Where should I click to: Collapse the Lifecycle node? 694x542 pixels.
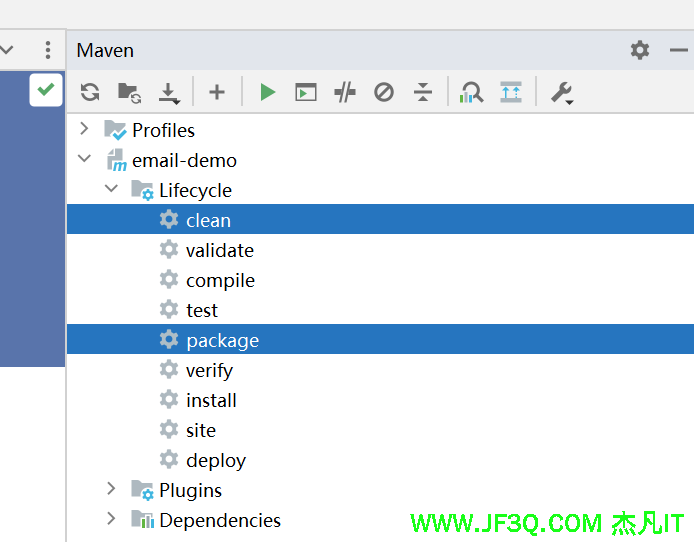coord(112,189)
